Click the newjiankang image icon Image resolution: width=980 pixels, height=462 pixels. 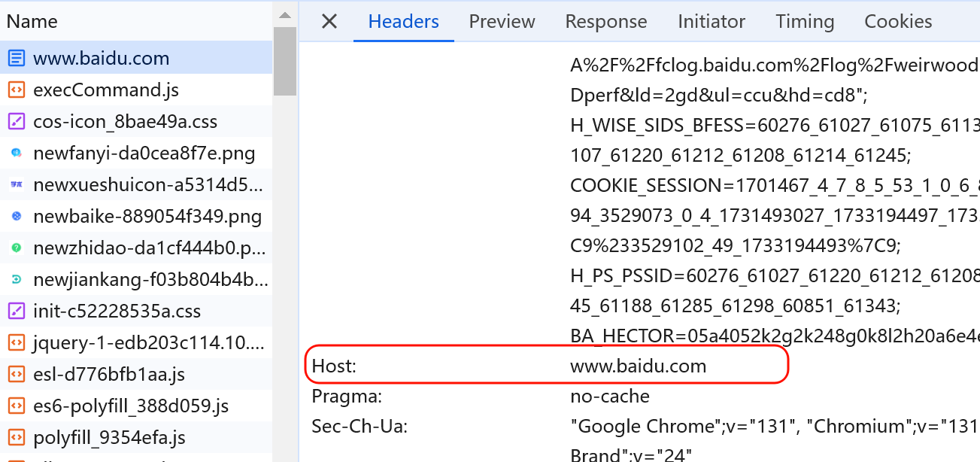(16, 280)
